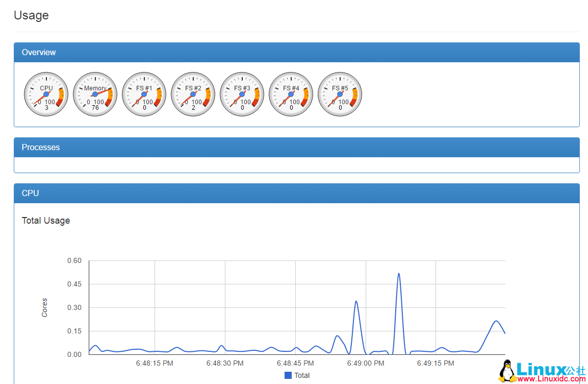Click the Usage page heading
This screenshot has height=384, width=588.
[31, 15]
